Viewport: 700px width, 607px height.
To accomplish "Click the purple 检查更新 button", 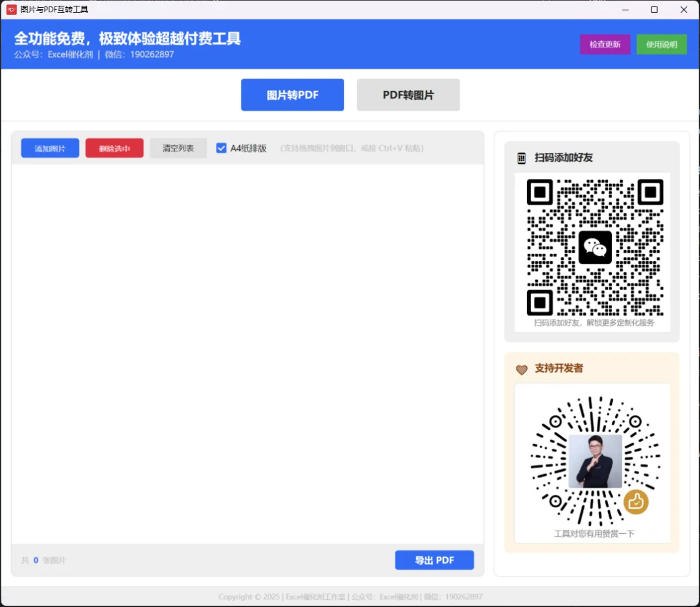I will 605,44.
